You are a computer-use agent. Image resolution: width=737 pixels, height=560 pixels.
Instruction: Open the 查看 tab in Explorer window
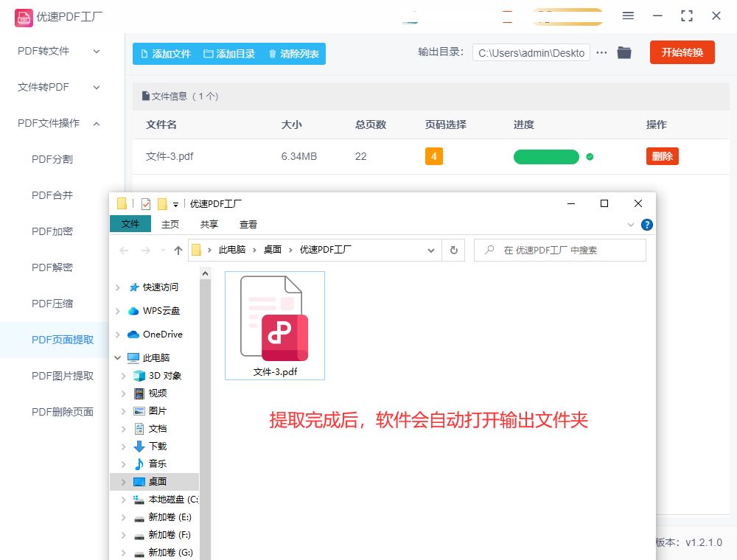248,225
